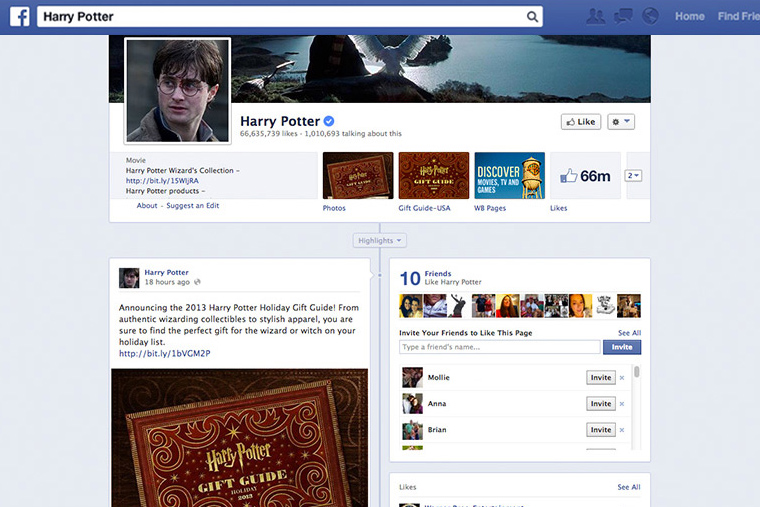Click the Suggest an Edit link
The height and width of the screenshot is (507, 760).
click(x=192, y=206)
